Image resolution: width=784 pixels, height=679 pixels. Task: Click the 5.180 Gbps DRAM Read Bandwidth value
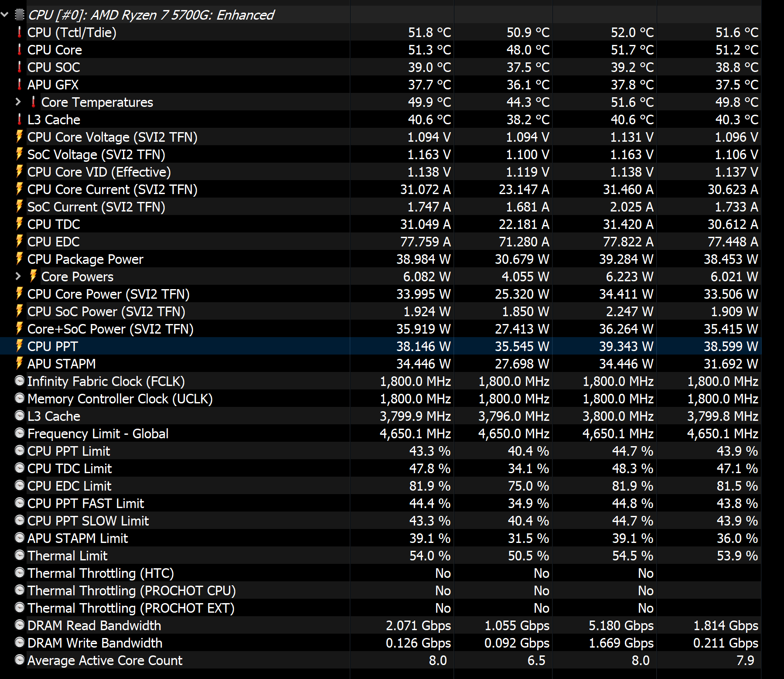[621, 626]
